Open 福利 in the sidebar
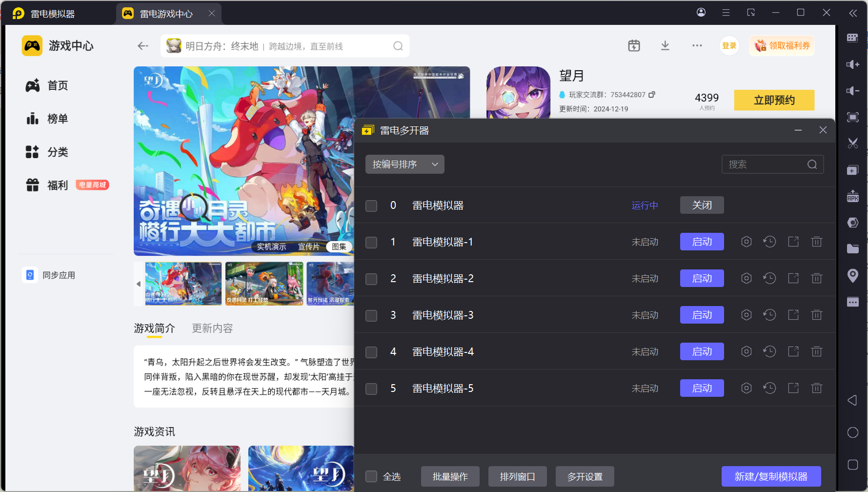This screenshot has width=868, height=492. point(47,185)
